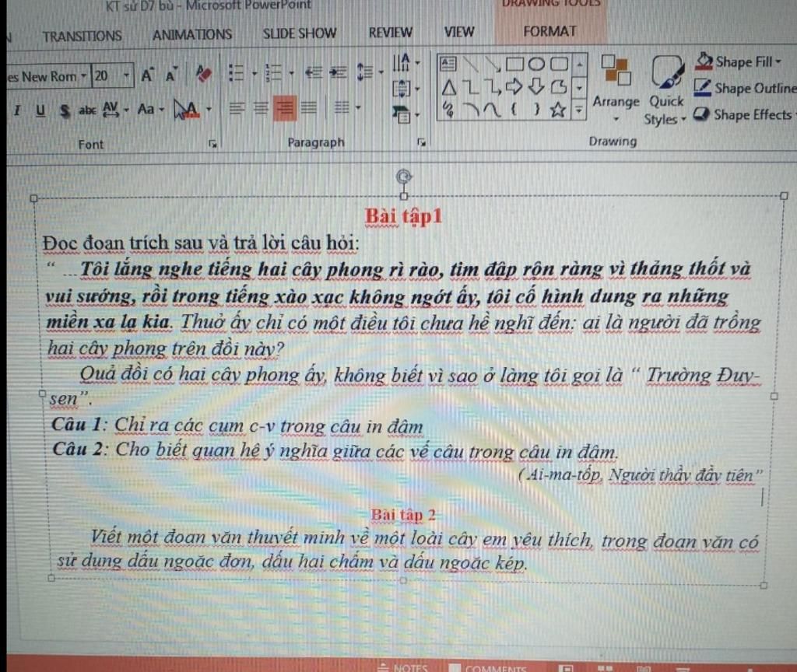Toggle Center paragraph alignment
The width and height of the screenshot is (797, 672).
click(261, 107)
